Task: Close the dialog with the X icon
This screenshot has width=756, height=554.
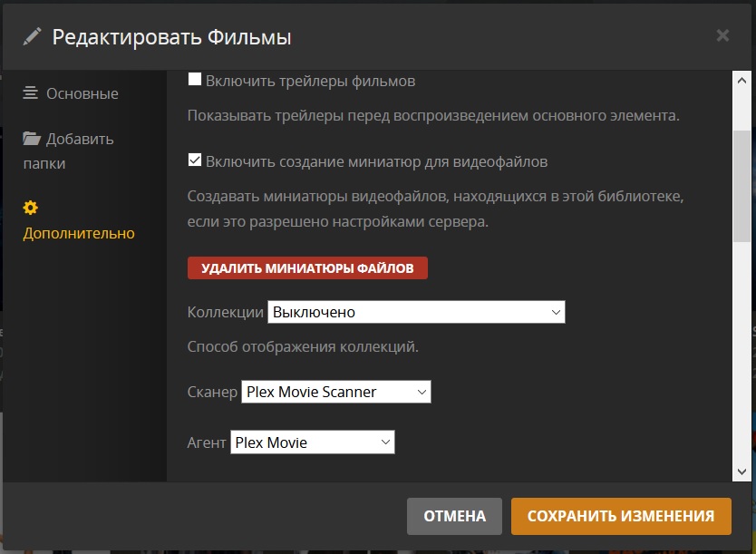Action: (x=722, y=36)
